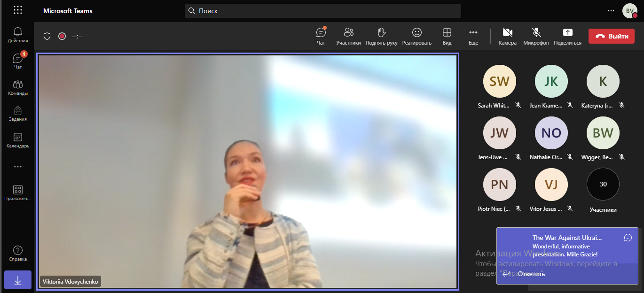Go to Команды teams section

(18, 87)
